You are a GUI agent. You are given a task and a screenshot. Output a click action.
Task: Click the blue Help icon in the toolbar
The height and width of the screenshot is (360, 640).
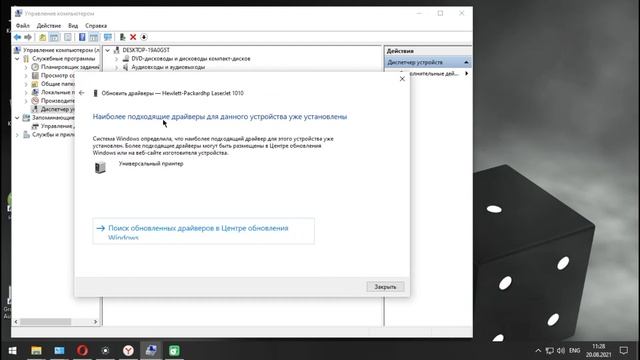pos(82,37)
